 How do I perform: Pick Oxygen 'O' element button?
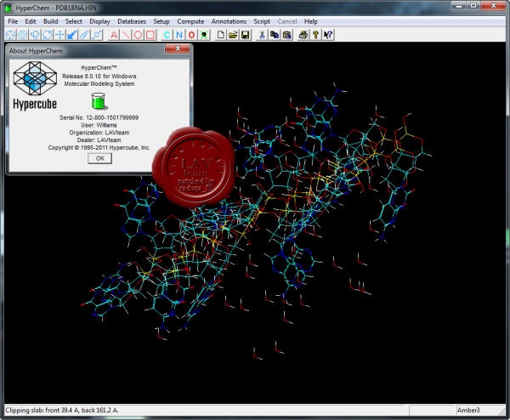[191, 35]
